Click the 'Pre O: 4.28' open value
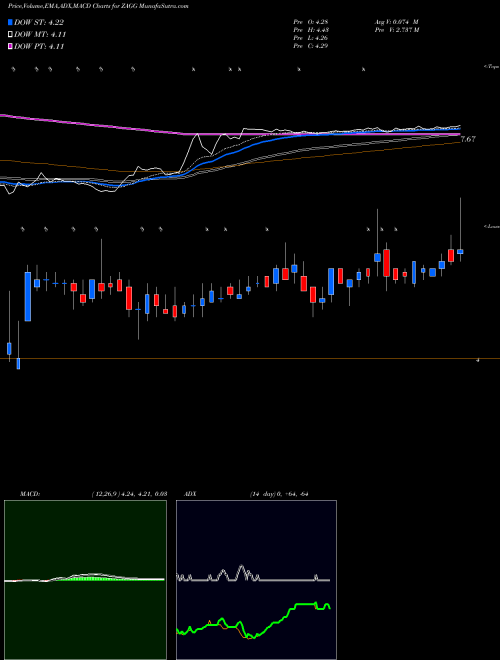Viewport: 500px width, 660px height. coord(311,21)
